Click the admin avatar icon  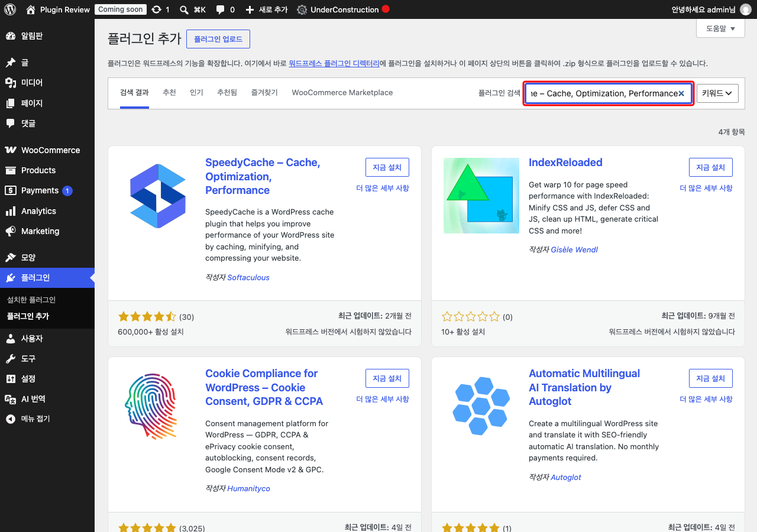point(745,9)
